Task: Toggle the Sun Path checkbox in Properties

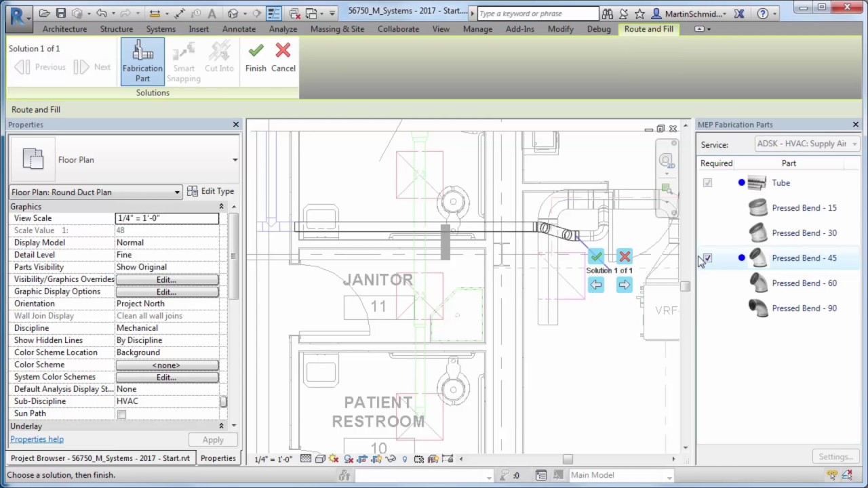Action: pyautogui.click(x=121, y=414)
